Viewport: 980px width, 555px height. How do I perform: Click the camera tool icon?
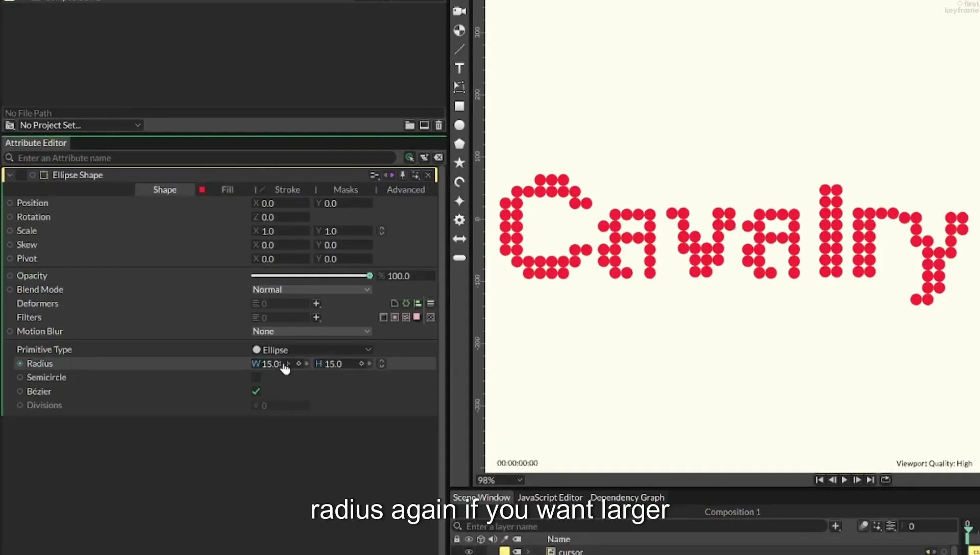[x=459, y=11]
